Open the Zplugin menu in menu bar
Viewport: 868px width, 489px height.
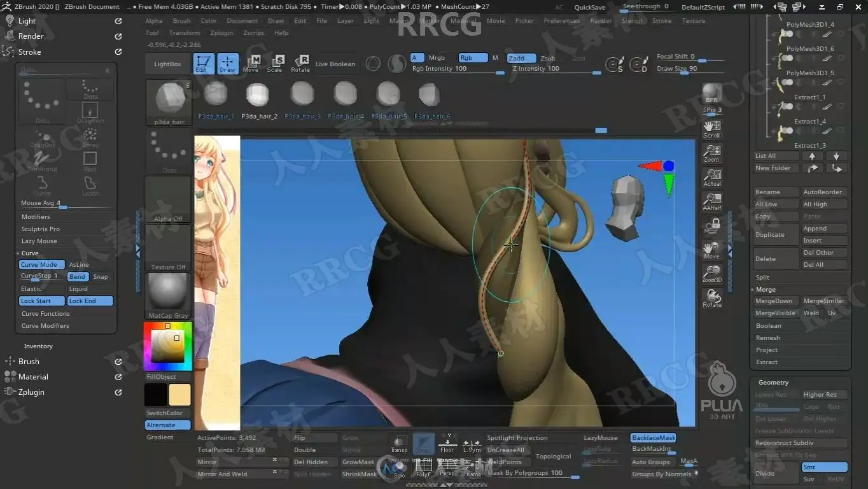click(x=221, y=33)
